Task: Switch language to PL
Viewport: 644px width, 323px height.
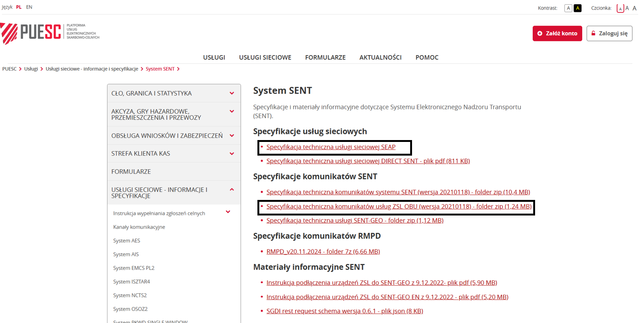Action: tap(19, 7)
